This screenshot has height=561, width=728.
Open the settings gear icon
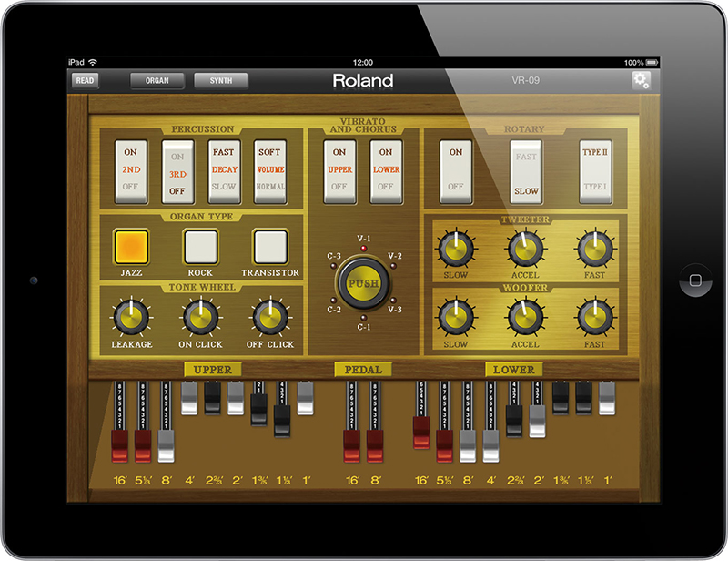[x=642, y=80]
